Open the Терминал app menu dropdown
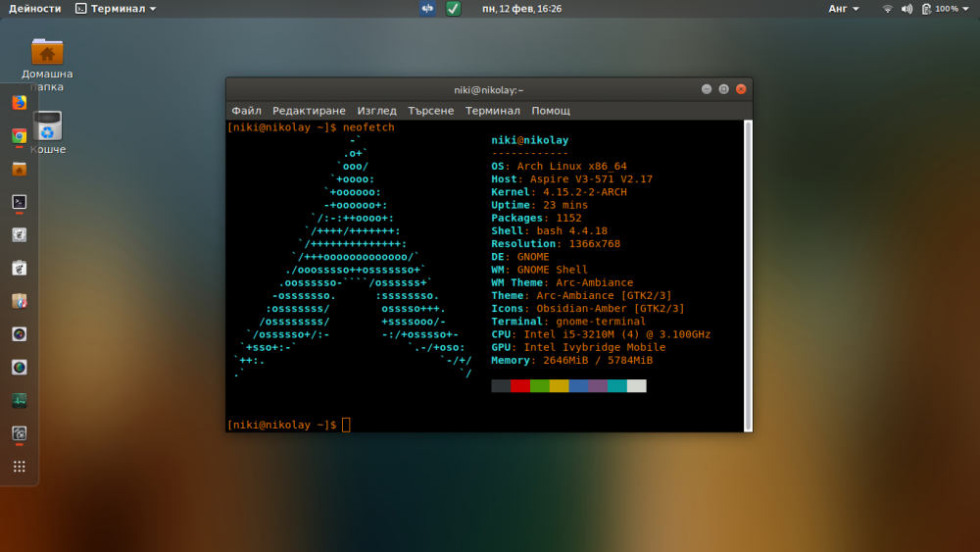Viewport: 980px width, 552px height. [116, 9]
